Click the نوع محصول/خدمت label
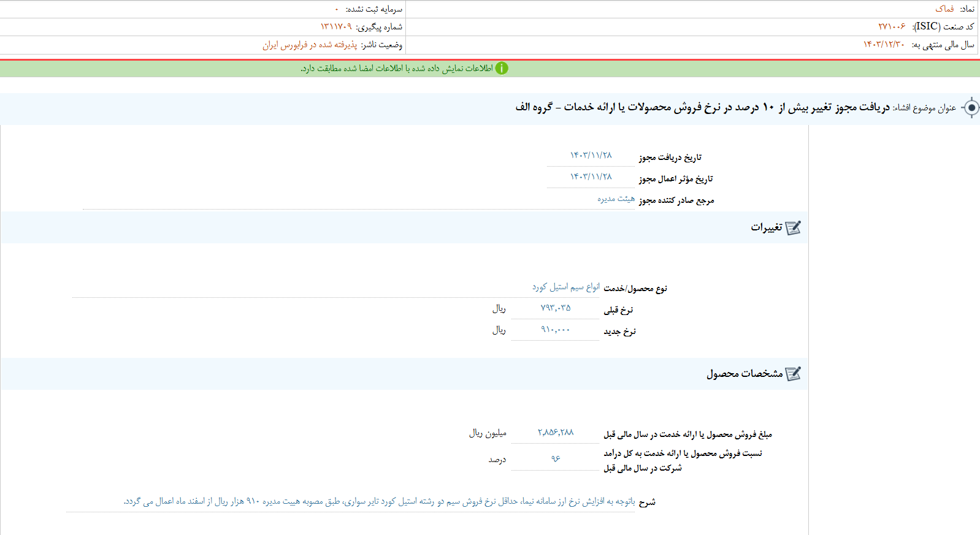The width and height of the screenshot is (980, 535). point(635,289)
